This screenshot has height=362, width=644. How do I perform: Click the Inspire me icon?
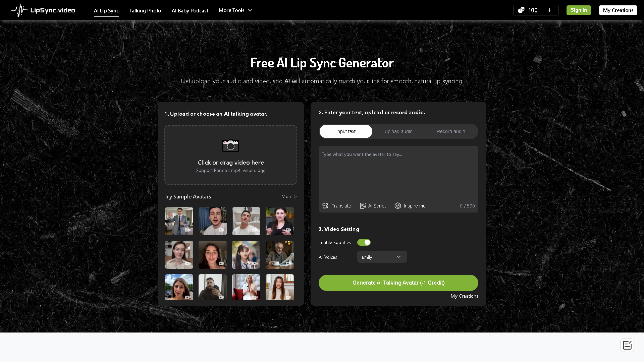[398, 206]
